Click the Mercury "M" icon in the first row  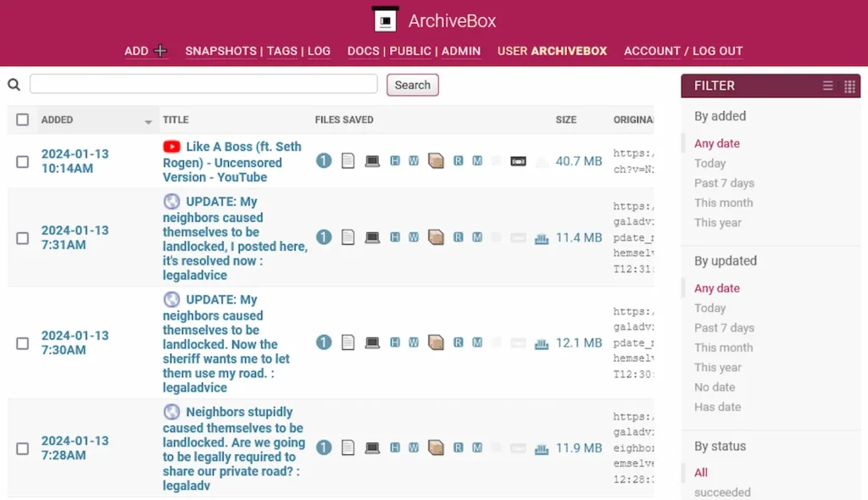tap(477, 160)
